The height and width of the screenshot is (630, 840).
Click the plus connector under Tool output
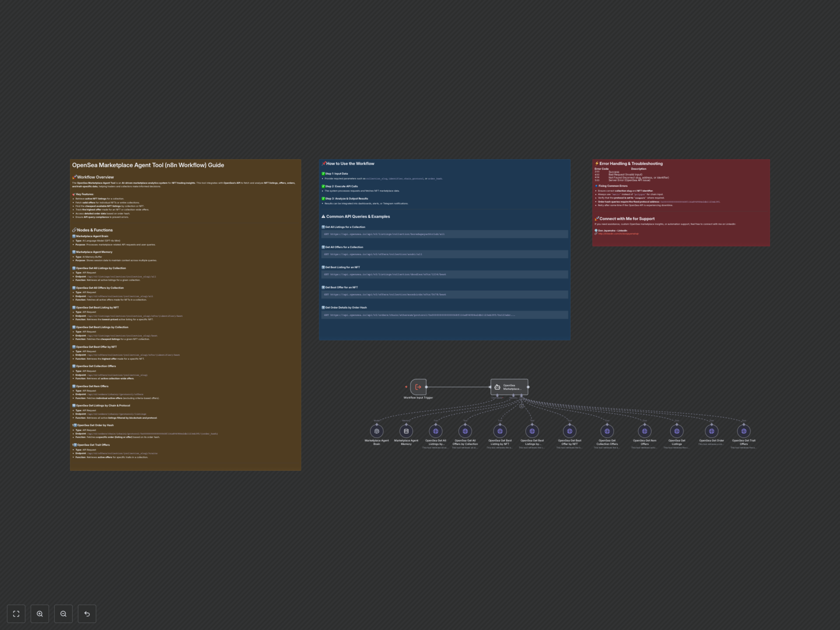521,406
